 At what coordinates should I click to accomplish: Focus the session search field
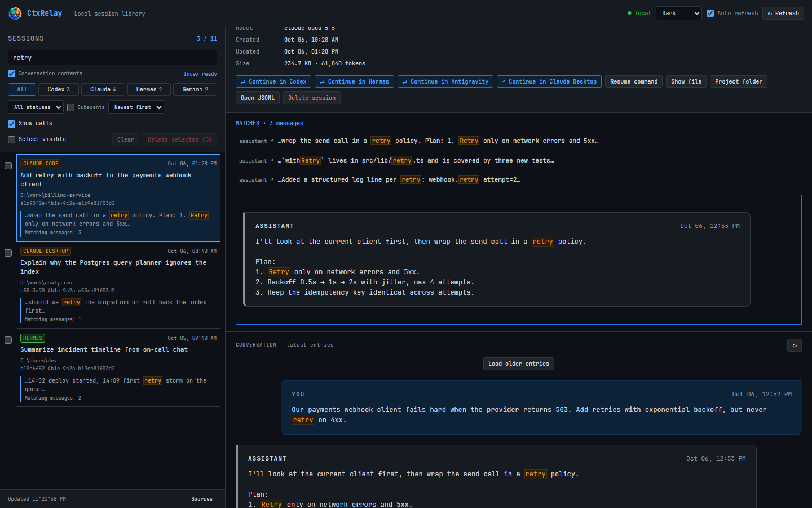pos(112,58)
